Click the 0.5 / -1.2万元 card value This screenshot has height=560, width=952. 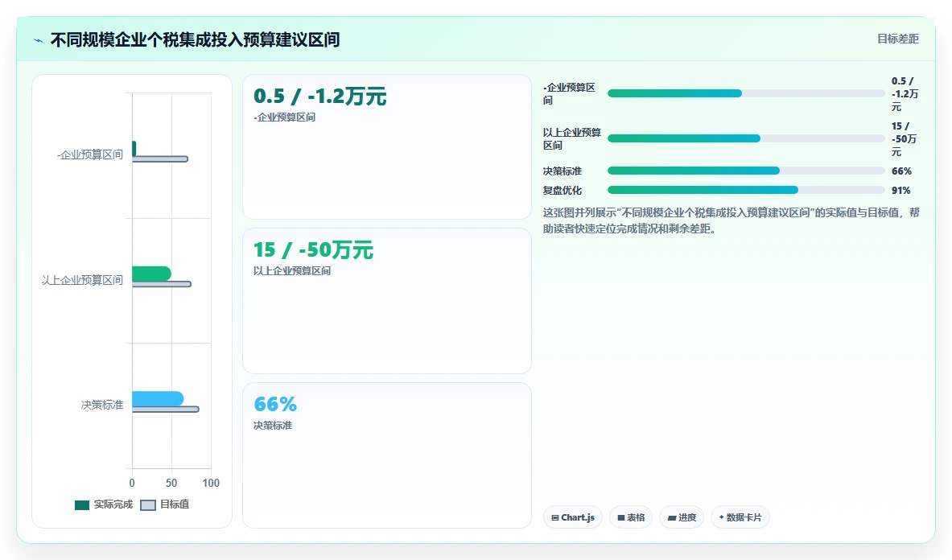coord(320,97)
